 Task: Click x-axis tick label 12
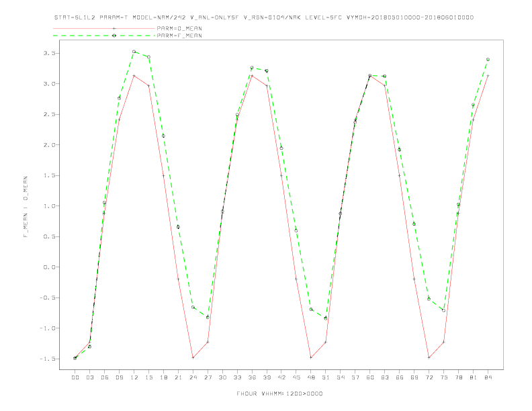[134, 377]
